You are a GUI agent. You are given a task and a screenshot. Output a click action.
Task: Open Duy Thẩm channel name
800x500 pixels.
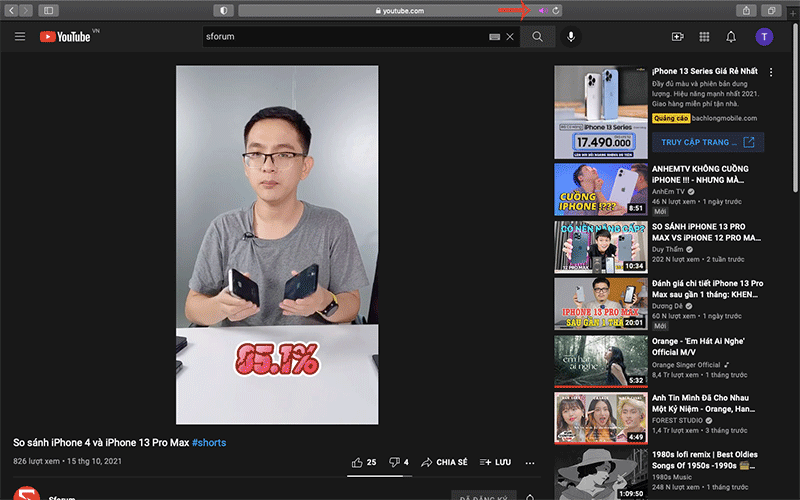[667, 249]
